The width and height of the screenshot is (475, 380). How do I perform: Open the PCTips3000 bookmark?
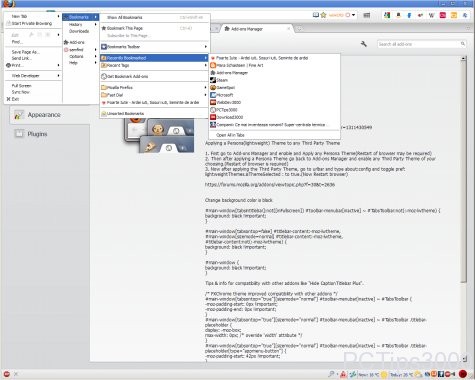227,110
